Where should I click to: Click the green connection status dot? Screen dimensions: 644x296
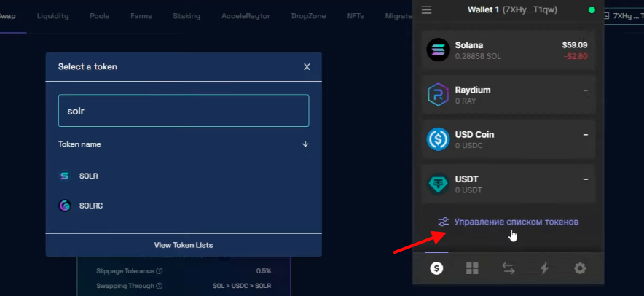[592, 10]
